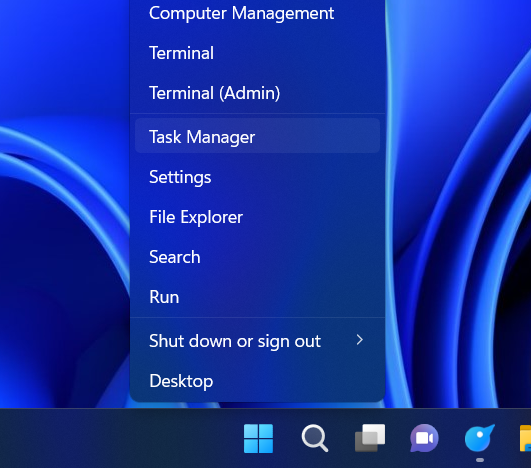The image size is (531, 468).
Task: Expand the Shut down submenu chevron
Action: pos(360,340)
